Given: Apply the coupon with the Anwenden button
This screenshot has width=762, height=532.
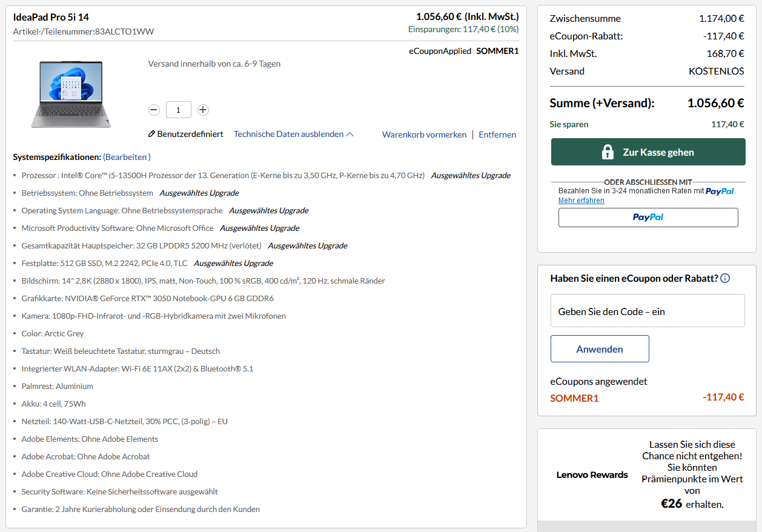Looking at the screenshot, I should 599,348.
